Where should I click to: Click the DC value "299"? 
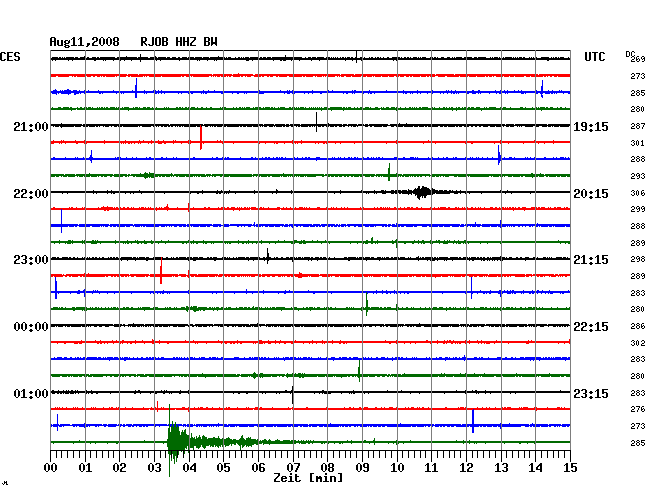coord(638,209)
